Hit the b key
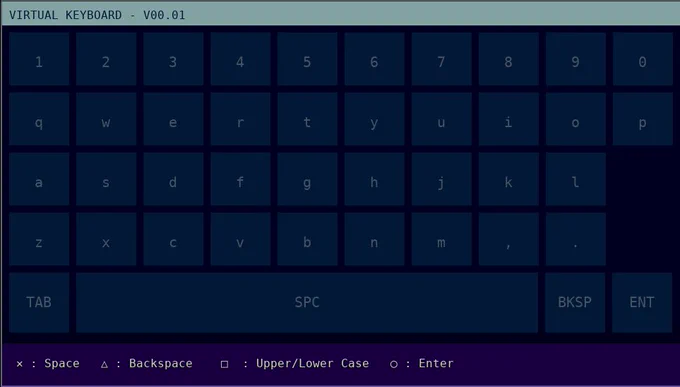 tap(307, 239)
